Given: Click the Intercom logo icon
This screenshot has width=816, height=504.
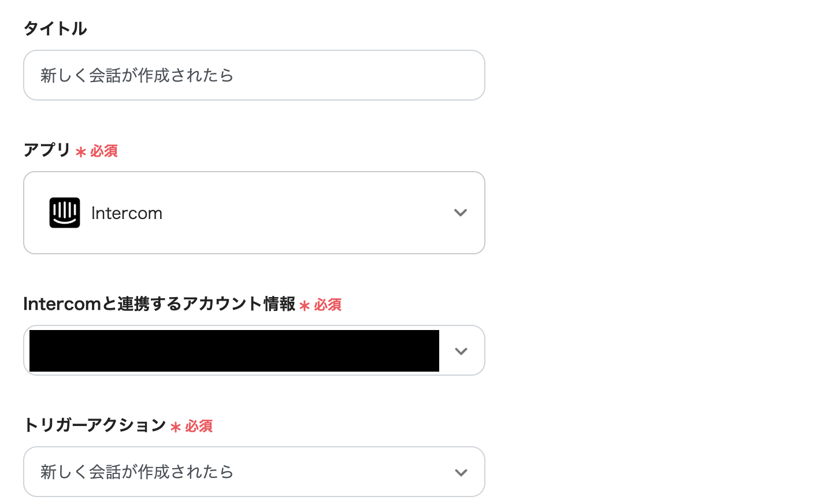Looking at the screenshot, I should coord(65,213).
